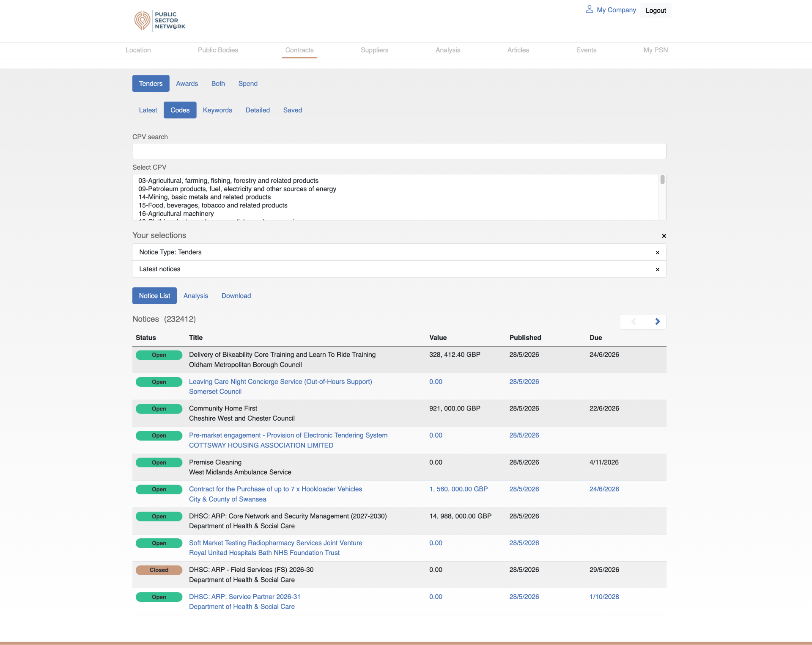The image size is (812, 645).
Task: Open DHSC: ARP: Service Partner 2026-31 notice
Action: [245, 597]
